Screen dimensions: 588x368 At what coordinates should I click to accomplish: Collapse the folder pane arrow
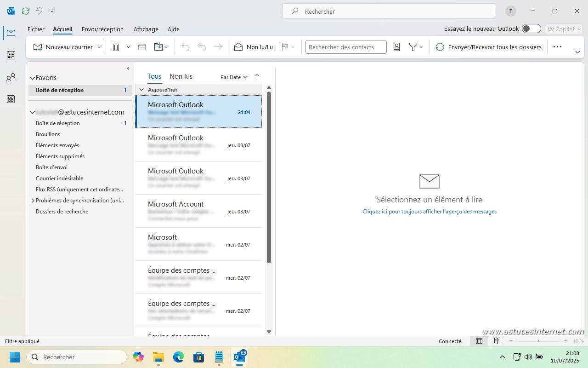click(128, 69)
